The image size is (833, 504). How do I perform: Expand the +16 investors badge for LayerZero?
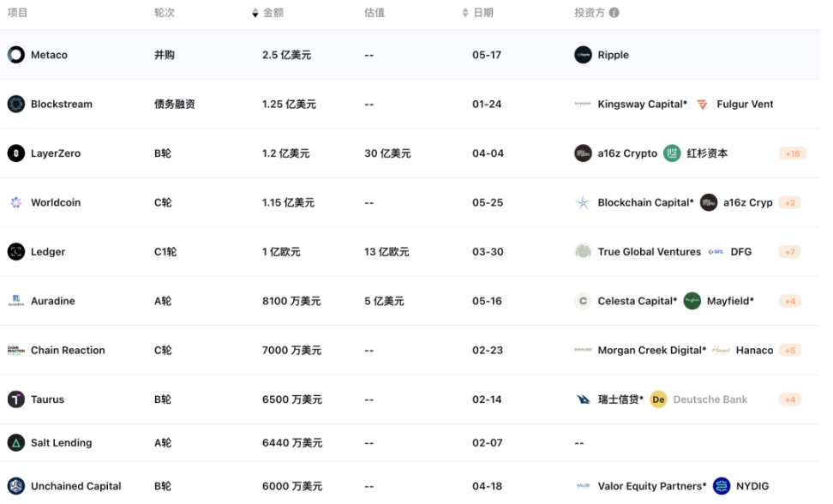coord(792,153)
